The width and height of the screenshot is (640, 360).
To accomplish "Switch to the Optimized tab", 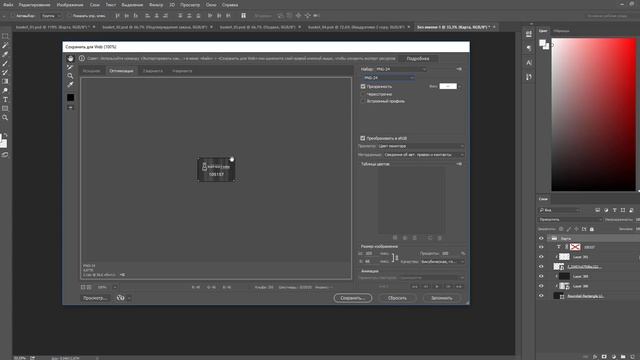I will [121, 71].
